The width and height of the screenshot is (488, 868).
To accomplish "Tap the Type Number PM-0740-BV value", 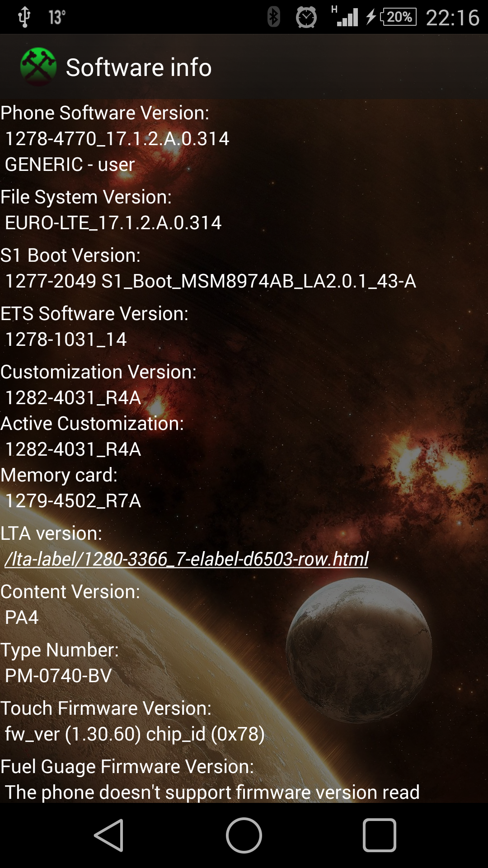I will (58, 676).
